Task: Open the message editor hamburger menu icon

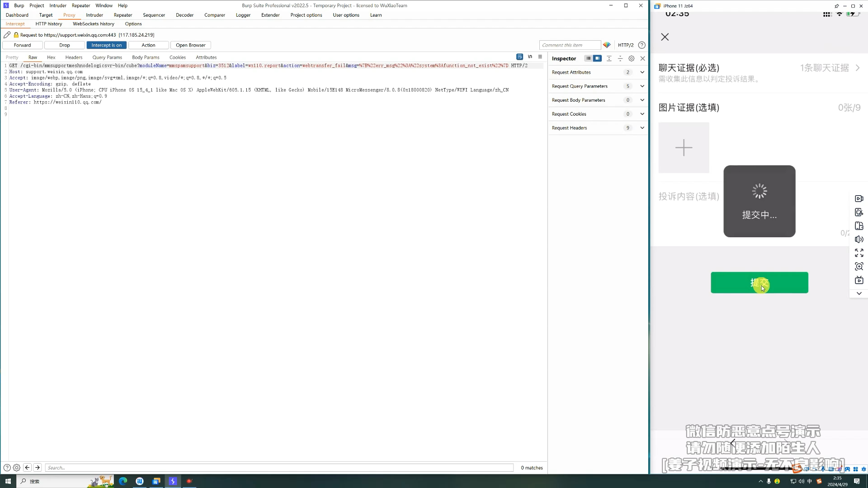Action: tap(540, 57)
